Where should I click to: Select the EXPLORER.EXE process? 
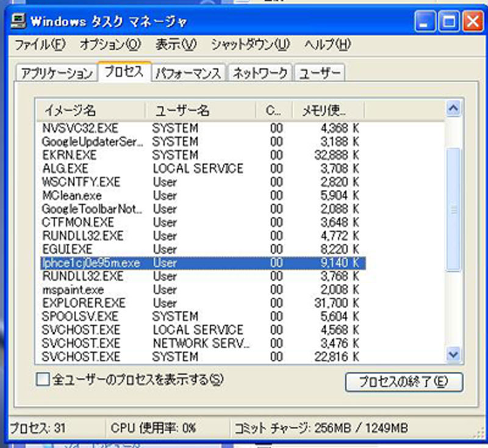[x=203, y=303]
